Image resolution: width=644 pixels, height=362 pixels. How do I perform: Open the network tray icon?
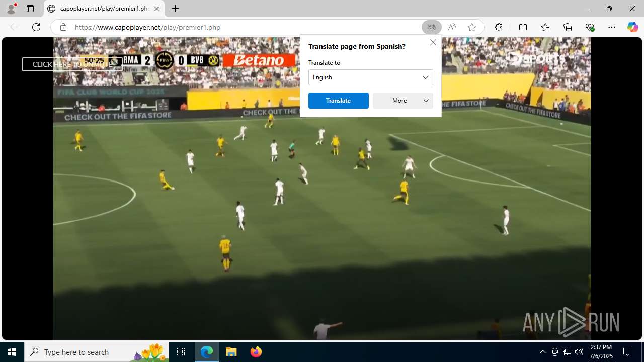tap(567, 352)
